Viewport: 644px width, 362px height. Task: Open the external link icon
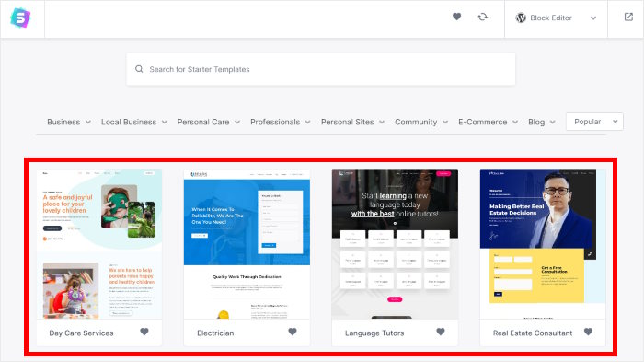[628, 17]
